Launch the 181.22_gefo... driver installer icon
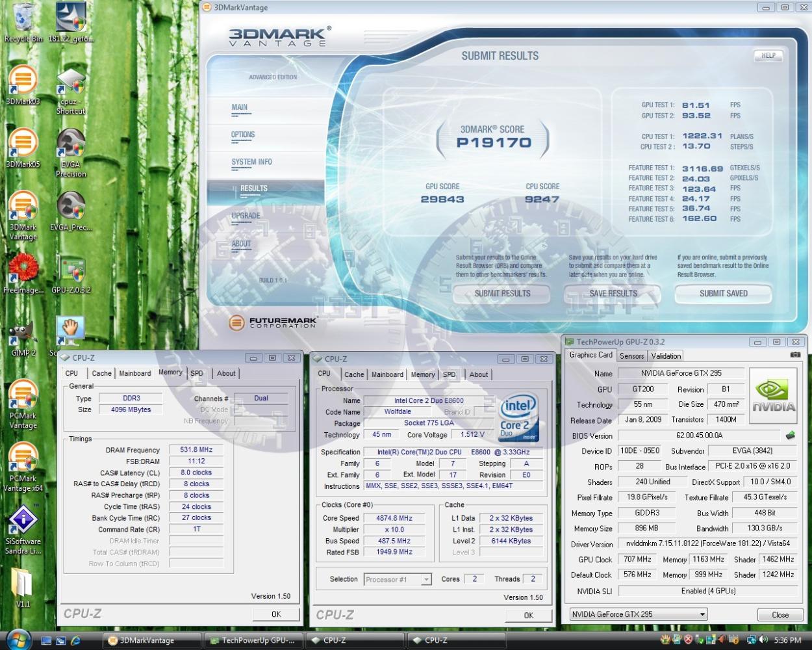 point(71,23)
